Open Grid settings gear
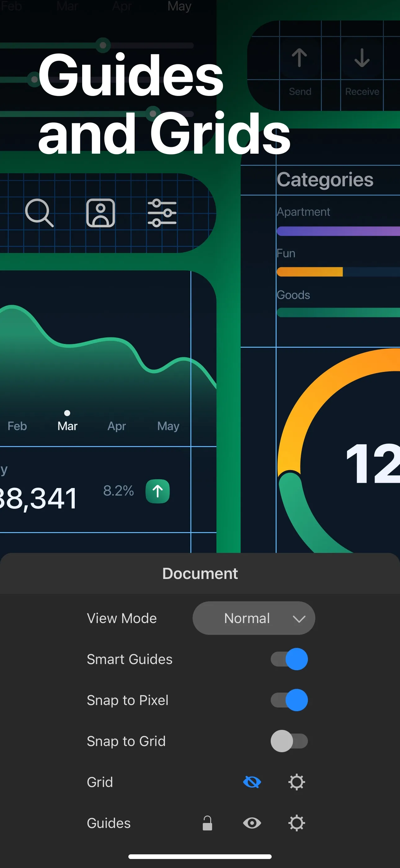400x868 pixels. pyautogui.click(x=297, y=782)
